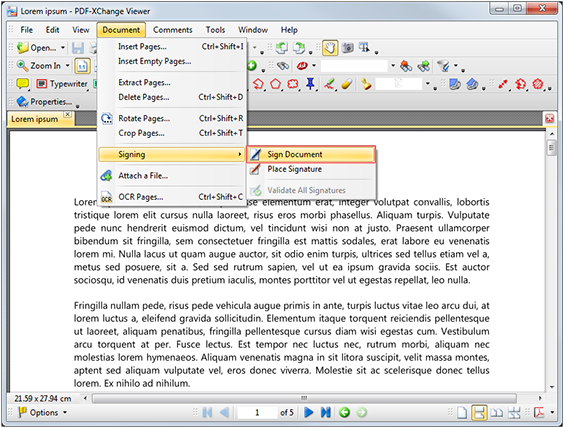Open the Comments menu
This screenshot has width=564, height=428.
point(173,30)
